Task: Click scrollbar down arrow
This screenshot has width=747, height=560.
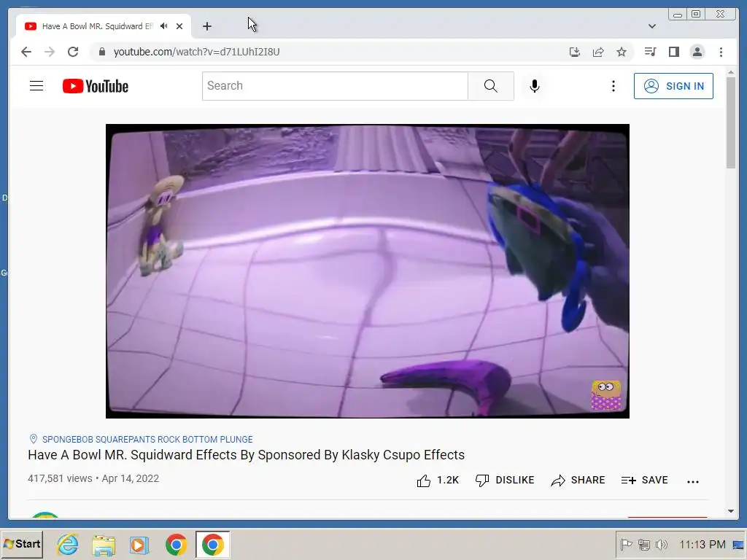Action: (731, 511)
